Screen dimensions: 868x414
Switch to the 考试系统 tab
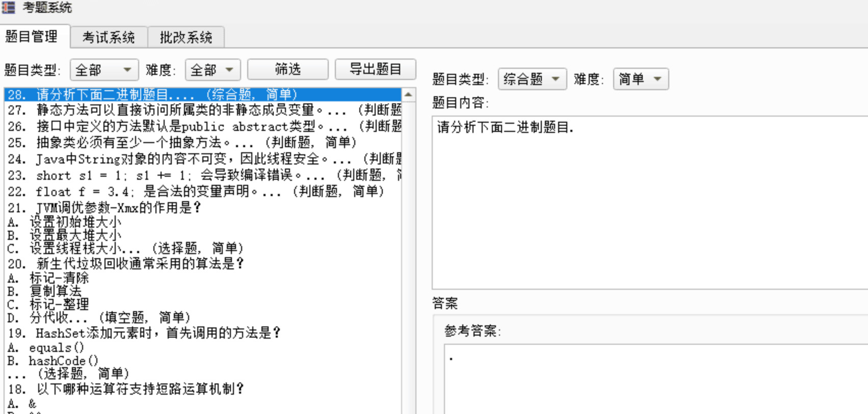[x=109, y=38]
